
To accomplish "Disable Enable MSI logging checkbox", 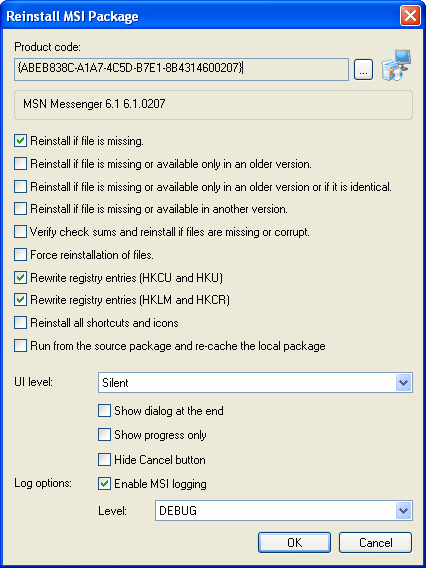I will (x=105, y=484).
